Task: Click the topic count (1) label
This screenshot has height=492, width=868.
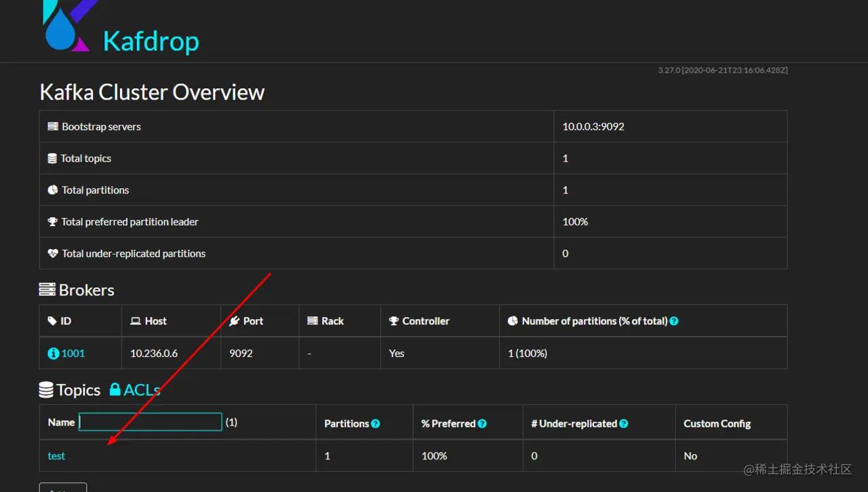Action: [231, 422]
